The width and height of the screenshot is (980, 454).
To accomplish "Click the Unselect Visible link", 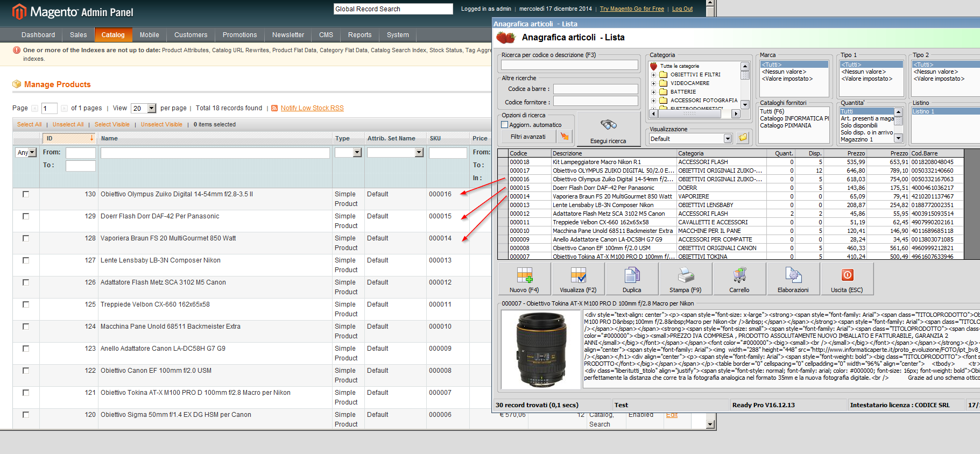I will (162, 124).
